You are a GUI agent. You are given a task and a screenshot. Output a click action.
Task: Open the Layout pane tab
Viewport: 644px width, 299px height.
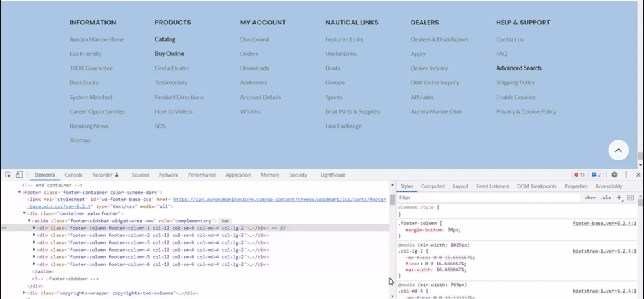pos(460,186)
